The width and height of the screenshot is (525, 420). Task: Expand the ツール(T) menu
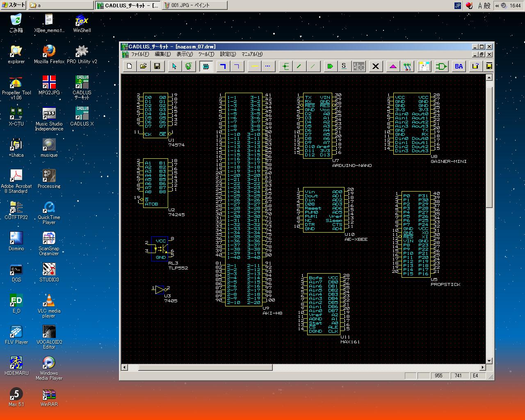pyautogui.click(x=206, y=54)
